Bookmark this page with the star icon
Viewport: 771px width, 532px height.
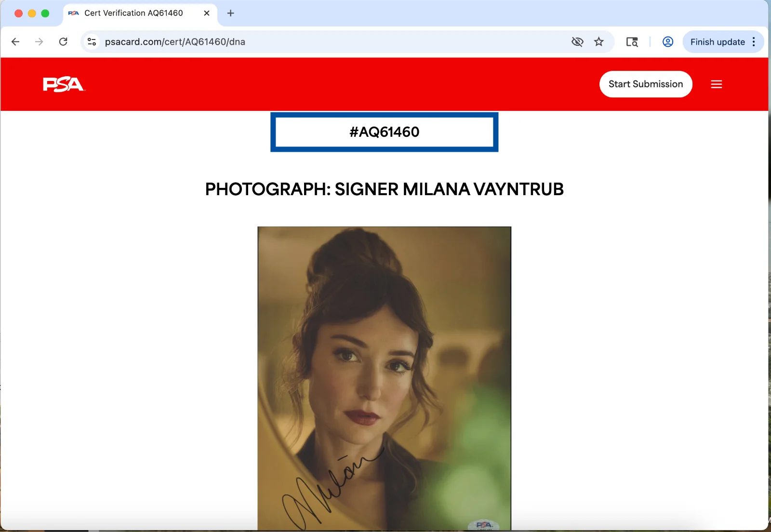point(598,42)
